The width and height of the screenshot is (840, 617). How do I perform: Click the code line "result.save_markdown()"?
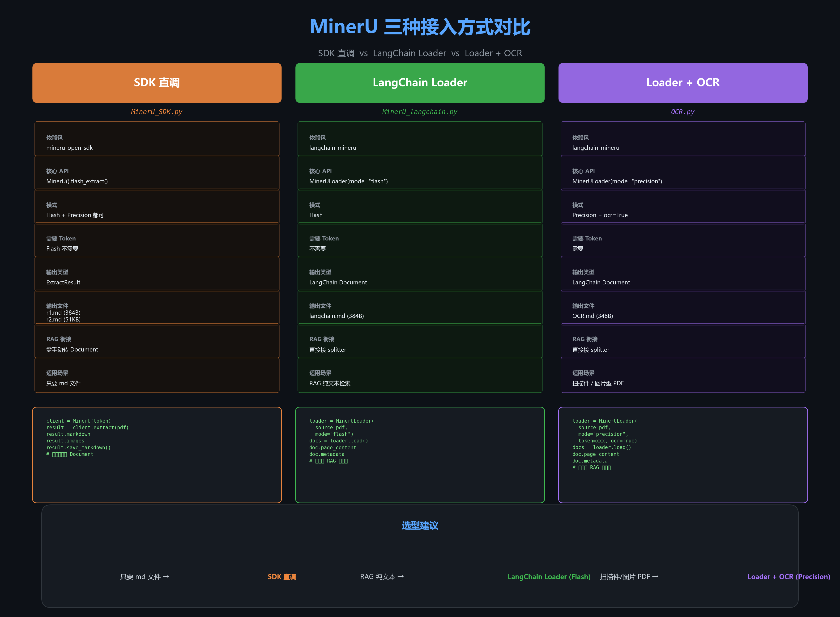point(78,448)
